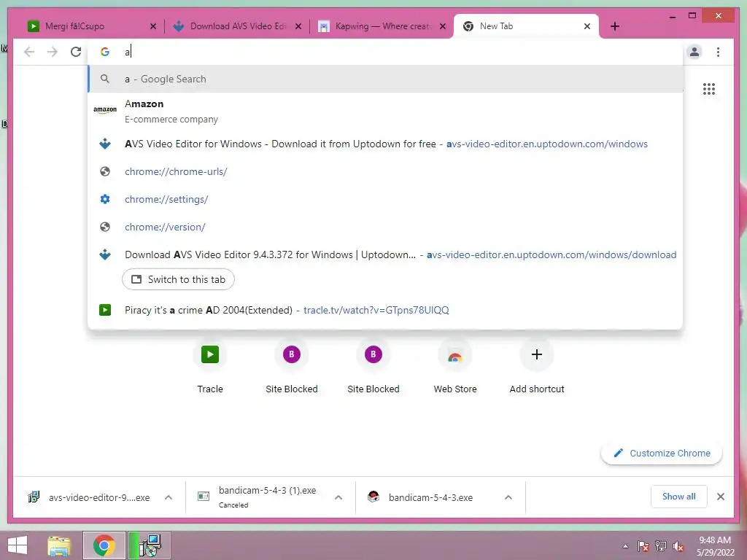Close the Kapwing tab
The height and width of the screenshot is (560, 747).
[443, 26]
